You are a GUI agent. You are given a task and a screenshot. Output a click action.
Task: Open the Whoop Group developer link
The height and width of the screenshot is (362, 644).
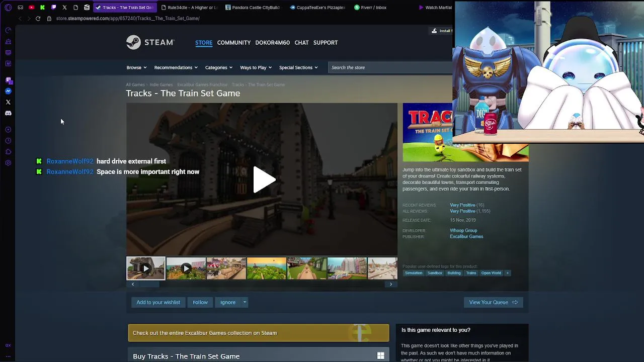pos(463,231)
